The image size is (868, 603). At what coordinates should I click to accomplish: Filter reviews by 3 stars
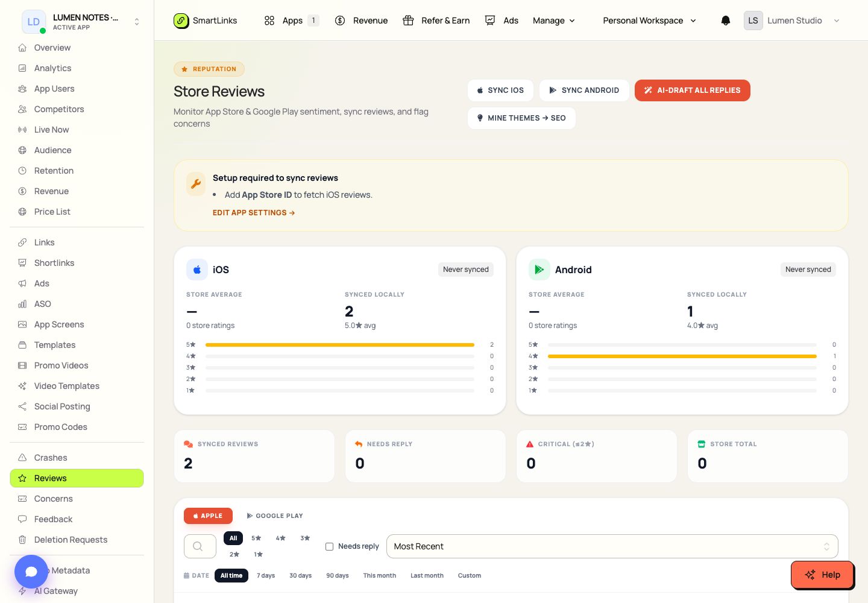click(x=305, y=538)
